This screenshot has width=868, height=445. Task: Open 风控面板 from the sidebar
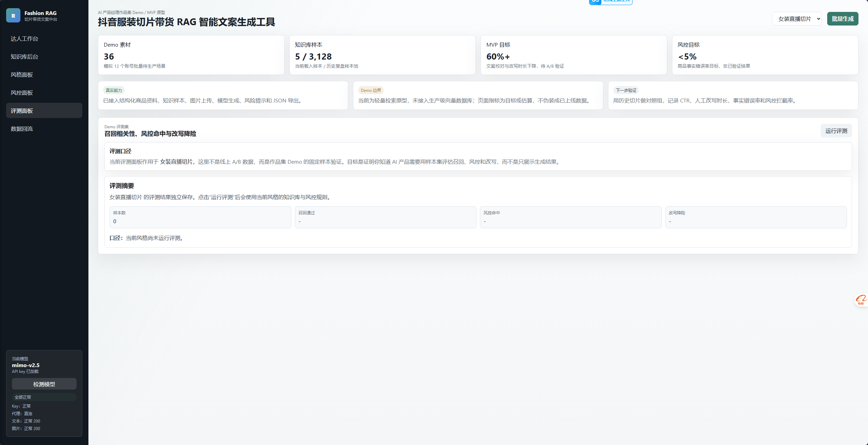click(x=44, y=93)
